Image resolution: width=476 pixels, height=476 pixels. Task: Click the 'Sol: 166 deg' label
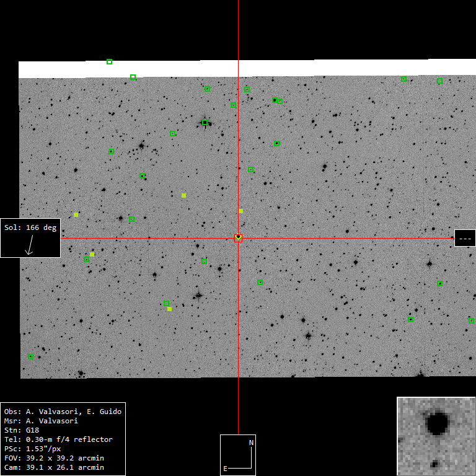tap(30, 228)
